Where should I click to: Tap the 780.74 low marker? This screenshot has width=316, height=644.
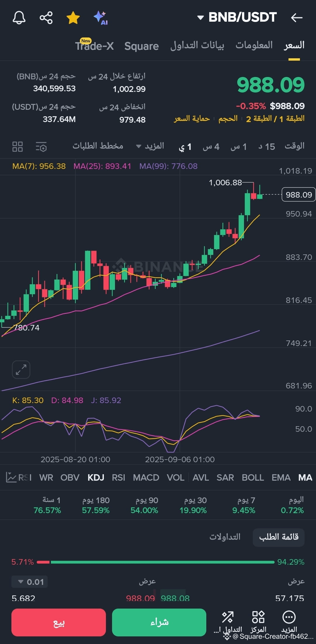click(x=26, y=328)
